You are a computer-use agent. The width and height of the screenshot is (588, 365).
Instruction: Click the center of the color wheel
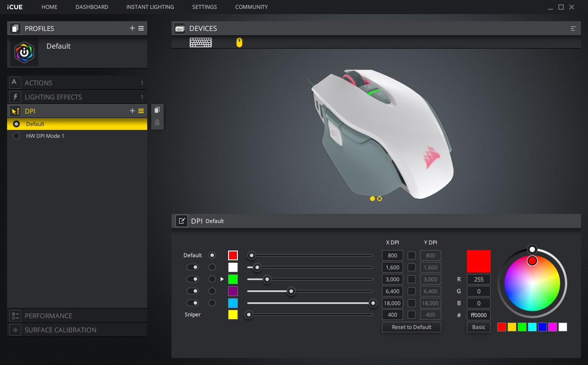532,283
